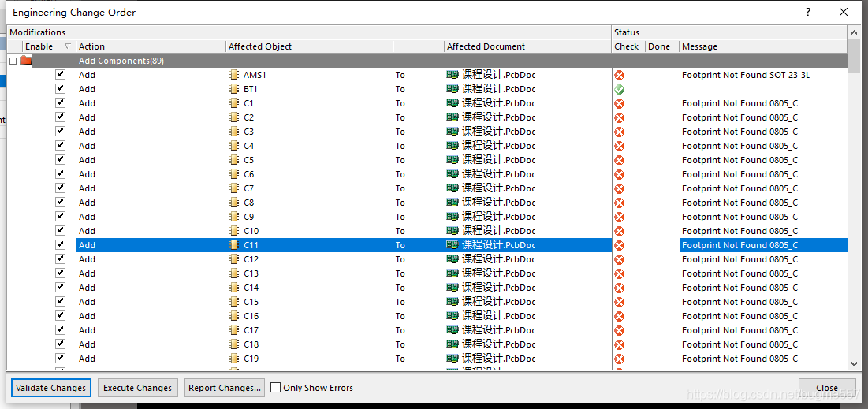This screenshot has height=409, width=868.
Task: Click the red error icon in C10 row
Action: tap(620, 231)
